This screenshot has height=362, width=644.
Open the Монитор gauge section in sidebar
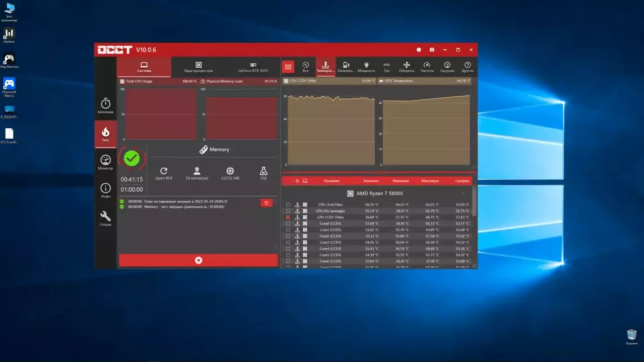(x=106, y=162)
